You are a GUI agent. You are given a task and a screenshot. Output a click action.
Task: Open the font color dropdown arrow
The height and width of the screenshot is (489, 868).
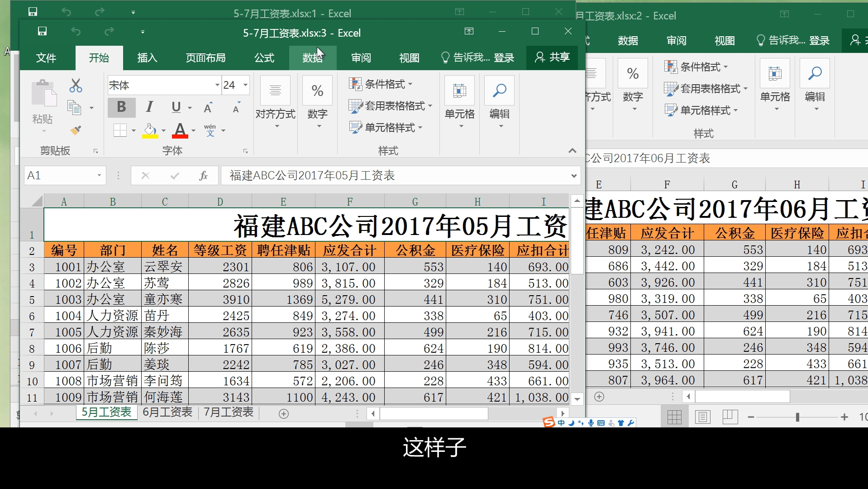tap(194, 131)
